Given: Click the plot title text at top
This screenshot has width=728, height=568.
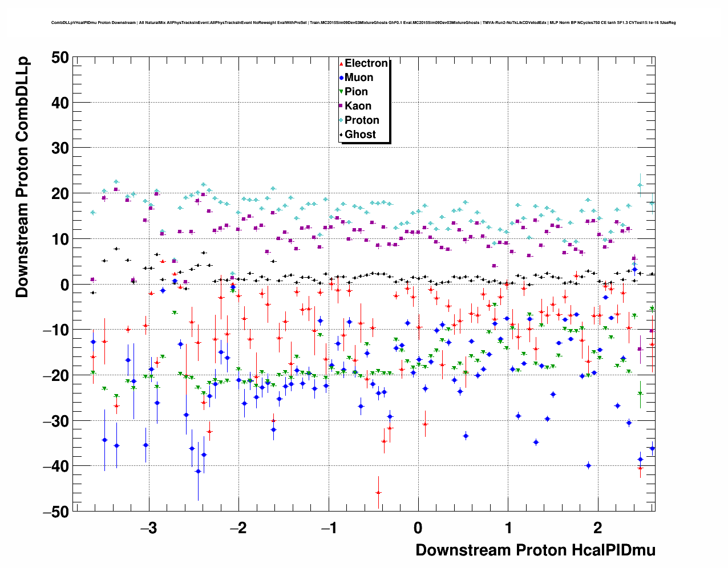Looking at the screenshot, I should click(363, 23).
